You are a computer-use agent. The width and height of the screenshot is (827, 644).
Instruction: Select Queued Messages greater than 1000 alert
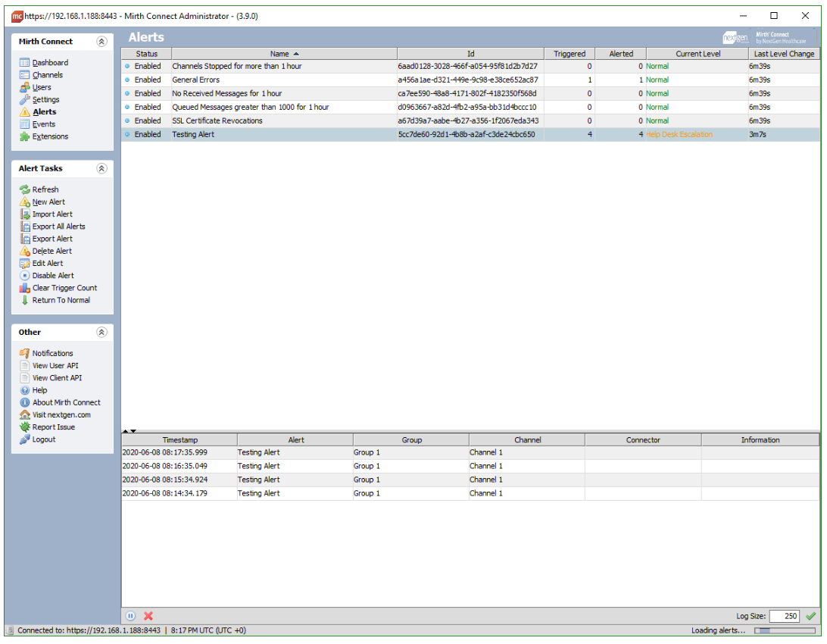[x=470, y=107]
